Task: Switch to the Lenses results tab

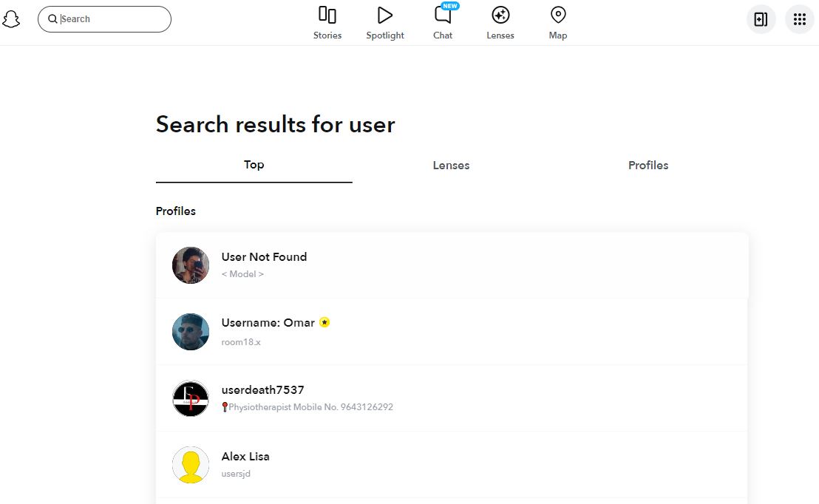Action: (452, 165)
